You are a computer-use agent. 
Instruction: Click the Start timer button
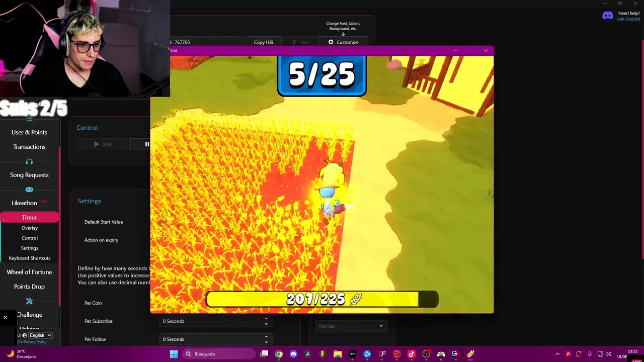pos(103,144)
